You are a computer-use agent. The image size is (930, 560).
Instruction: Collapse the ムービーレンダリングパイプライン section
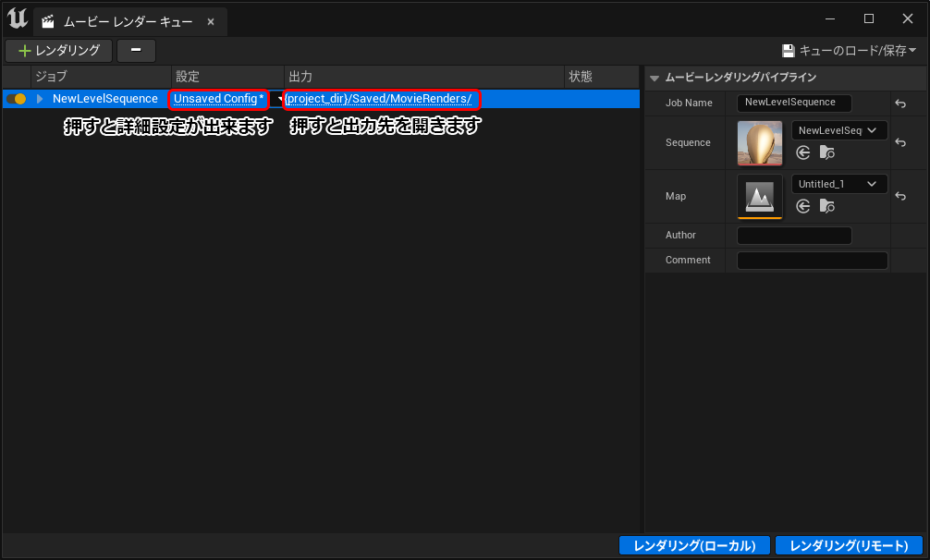tap(655, 78)
